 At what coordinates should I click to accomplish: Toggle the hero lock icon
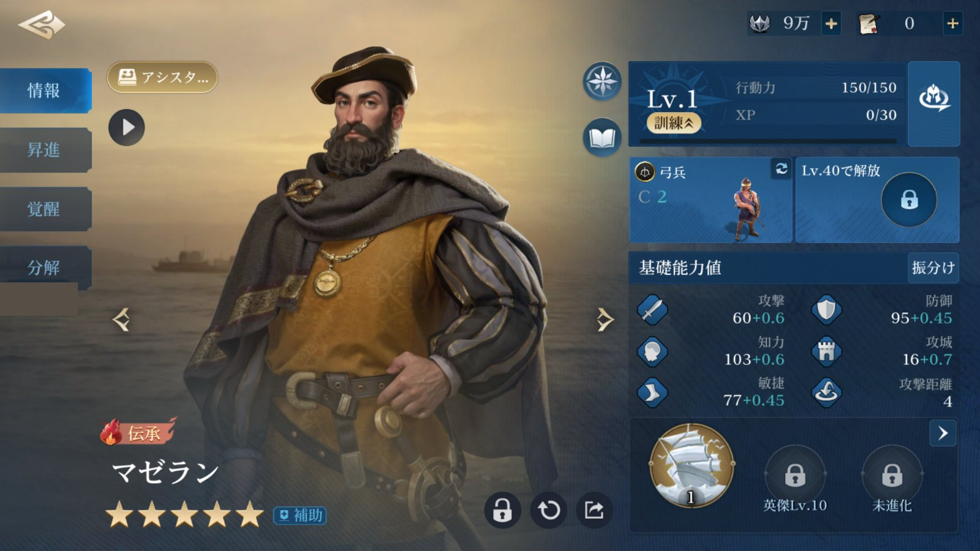(x=502, y=509)
